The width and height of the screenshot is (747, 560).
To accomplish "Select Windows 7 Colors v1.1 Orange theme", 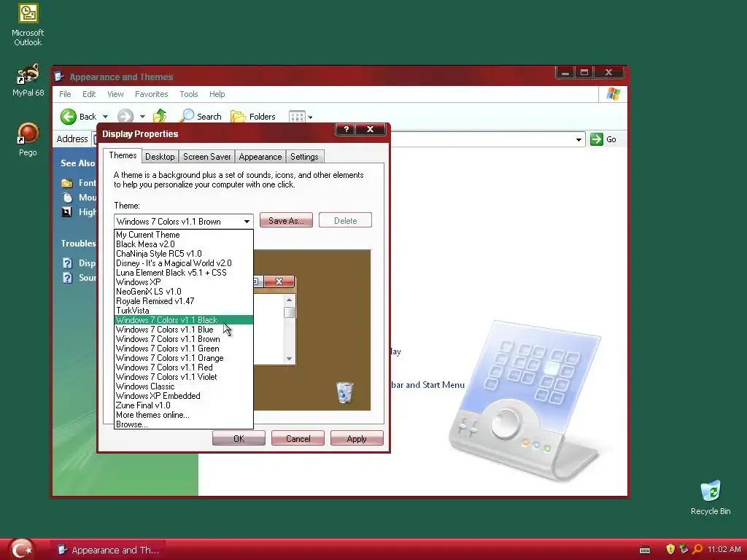I will coord(184,358).
